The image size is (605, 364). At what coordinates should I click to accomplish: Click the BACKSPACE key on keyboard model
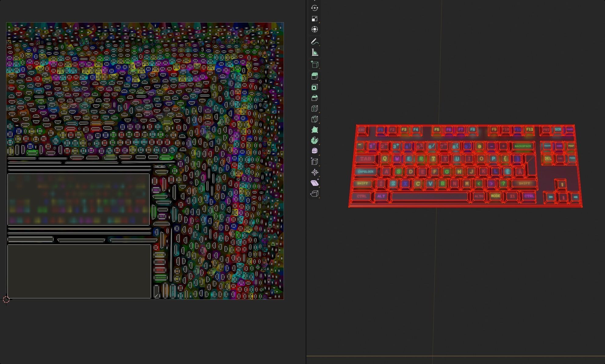[x=523, y=146]
